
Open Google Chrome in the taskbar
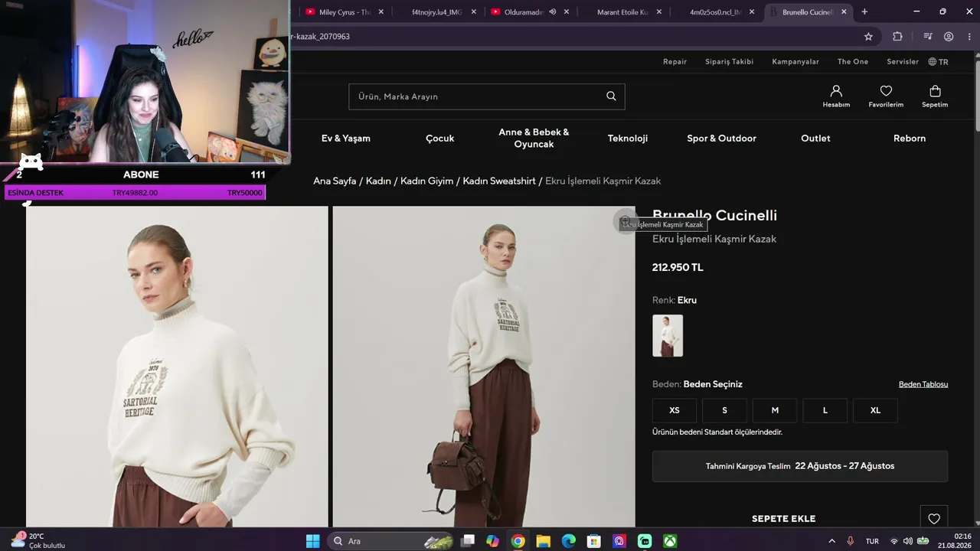(x=518, y=541)
